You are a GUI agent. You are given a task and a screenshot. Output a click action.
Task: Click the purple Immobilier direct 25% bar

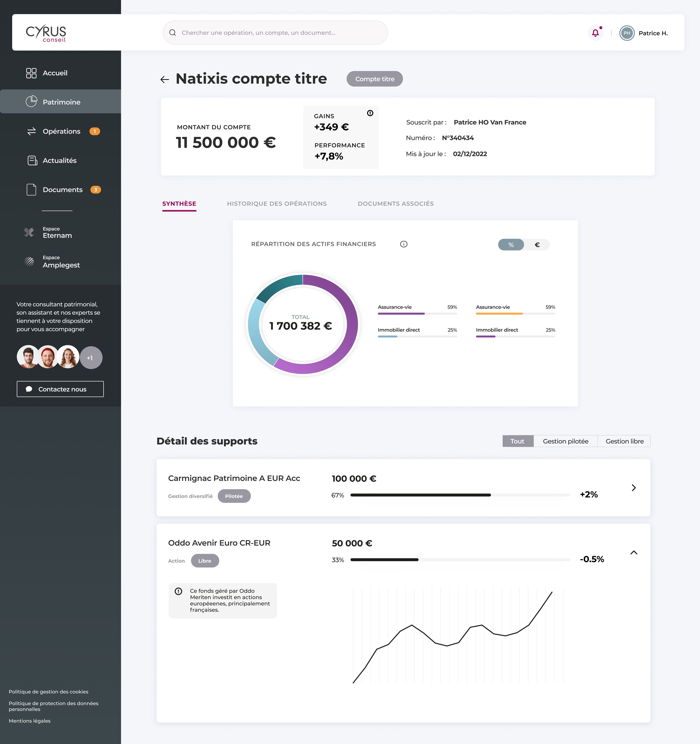[x=516, y=336]
